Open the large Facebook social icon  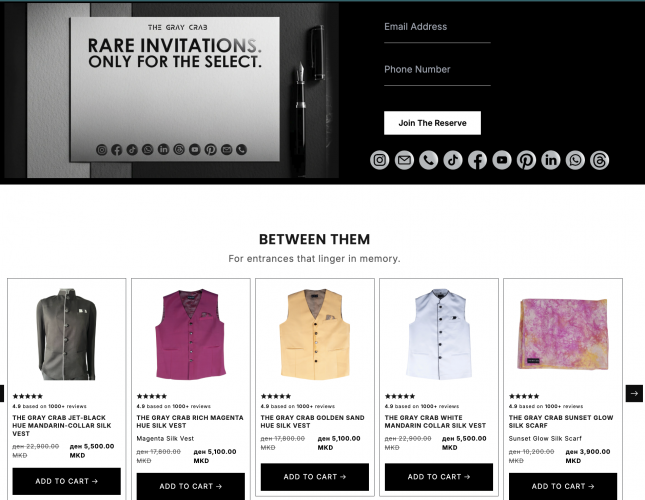point(477,160)
